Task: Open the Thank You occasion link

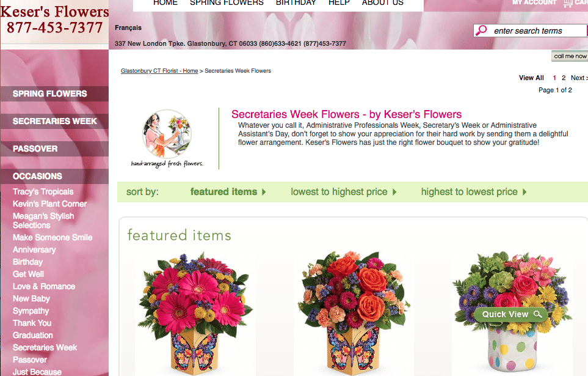Action: pyautogui.click(x=32, y=323)
